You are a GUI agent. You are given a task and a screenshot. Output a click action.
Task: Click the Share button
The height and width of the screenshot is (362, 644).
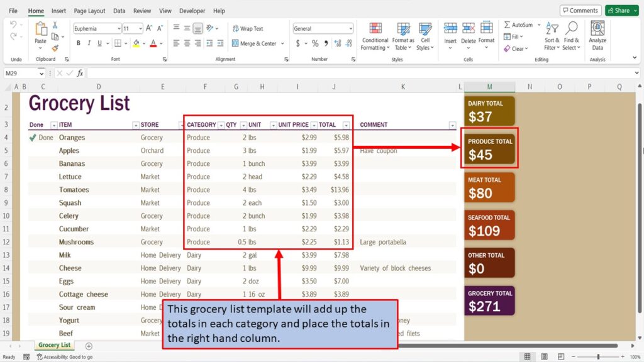(x=619, y=10)
